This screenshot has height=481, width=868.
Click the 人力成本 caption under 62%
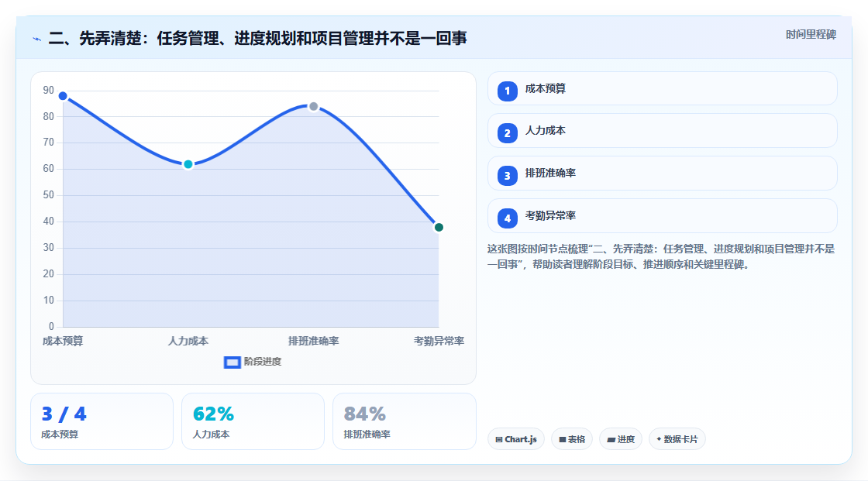(x=211, y=434)
